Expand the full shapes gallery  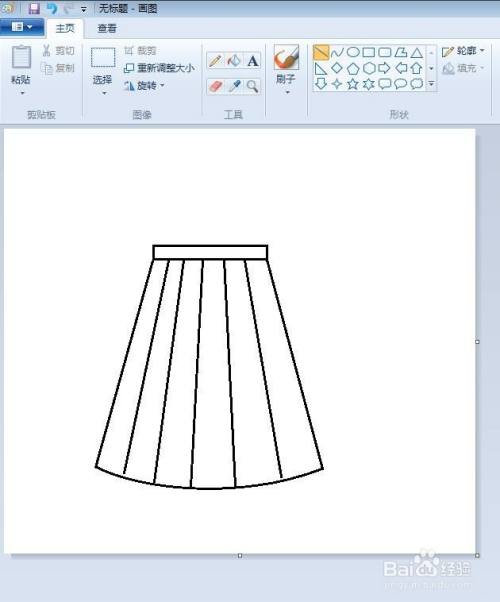[x=431, y=83]
